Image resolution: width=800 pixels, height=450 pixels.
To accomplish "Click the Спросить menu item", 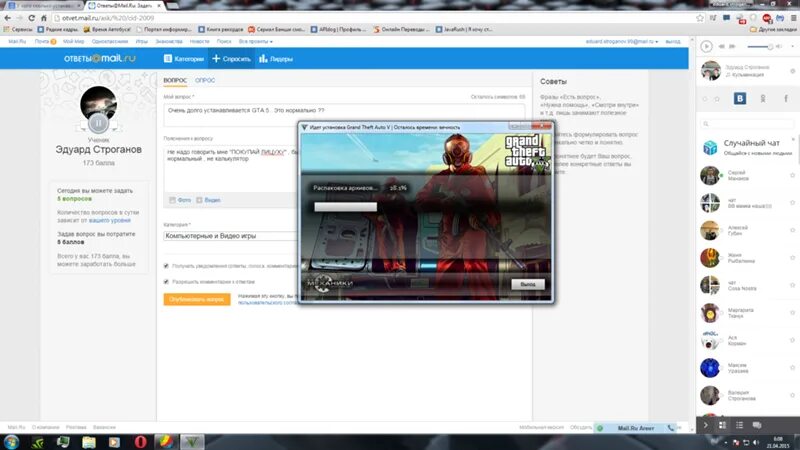I will pos(231,59).
